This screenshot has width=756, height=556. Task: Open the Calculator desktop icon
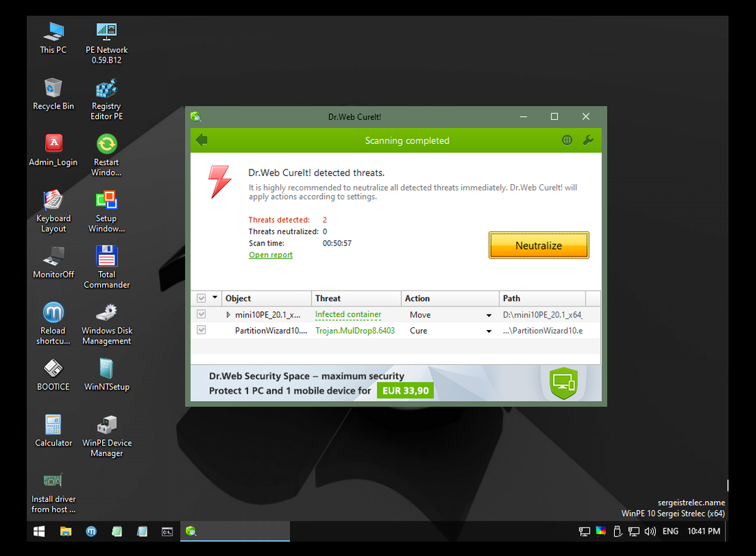coord(53,431)
